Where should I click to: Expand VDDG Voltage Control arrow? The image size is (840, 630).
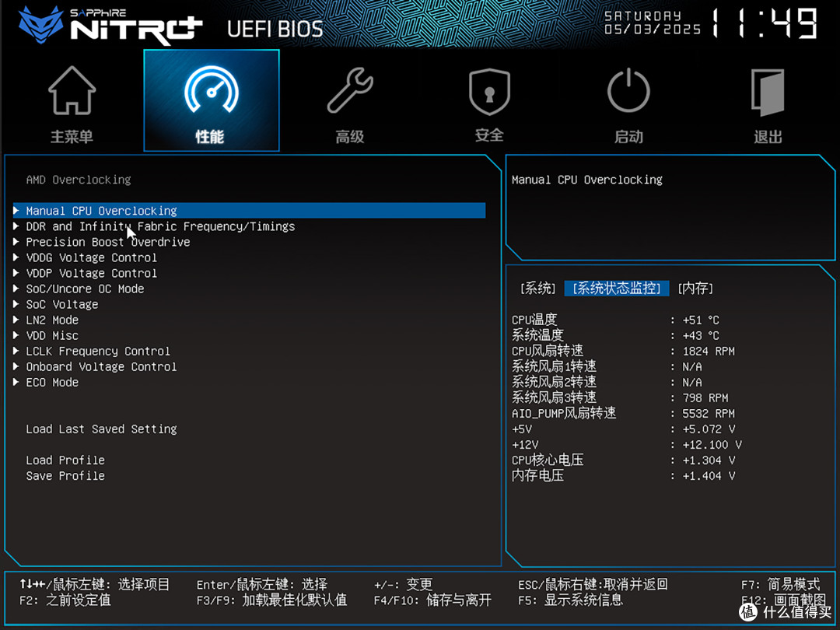pyautogui.click(x=16, y=257)
